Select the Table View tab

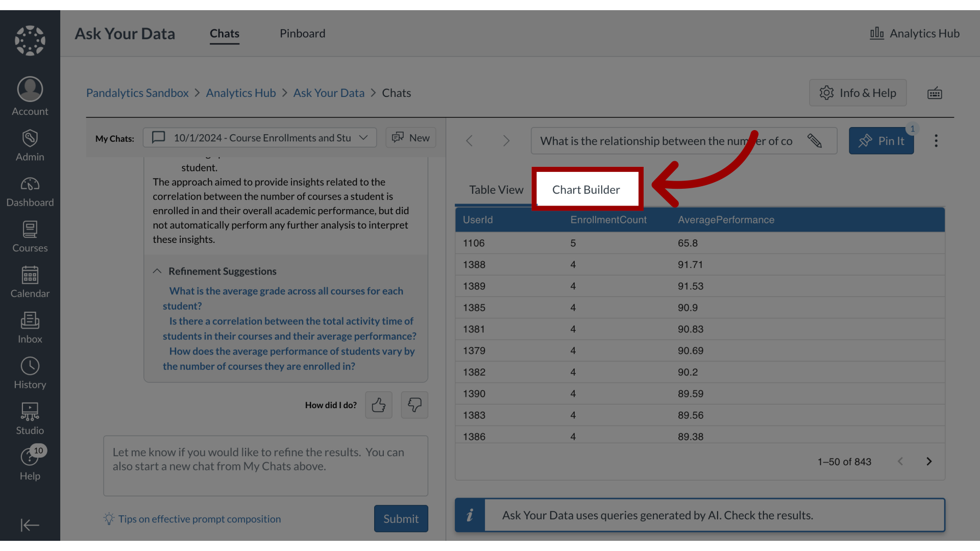(496, 189)
